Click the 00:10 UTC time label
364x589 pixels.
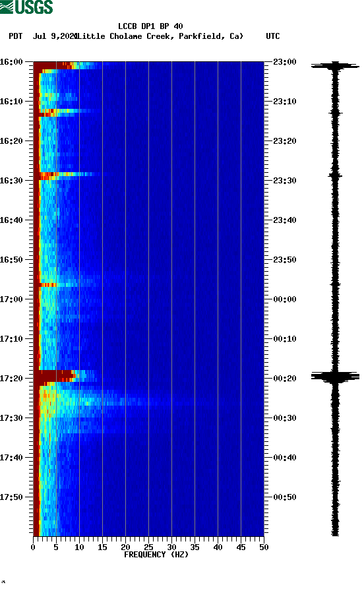point(285,339)
